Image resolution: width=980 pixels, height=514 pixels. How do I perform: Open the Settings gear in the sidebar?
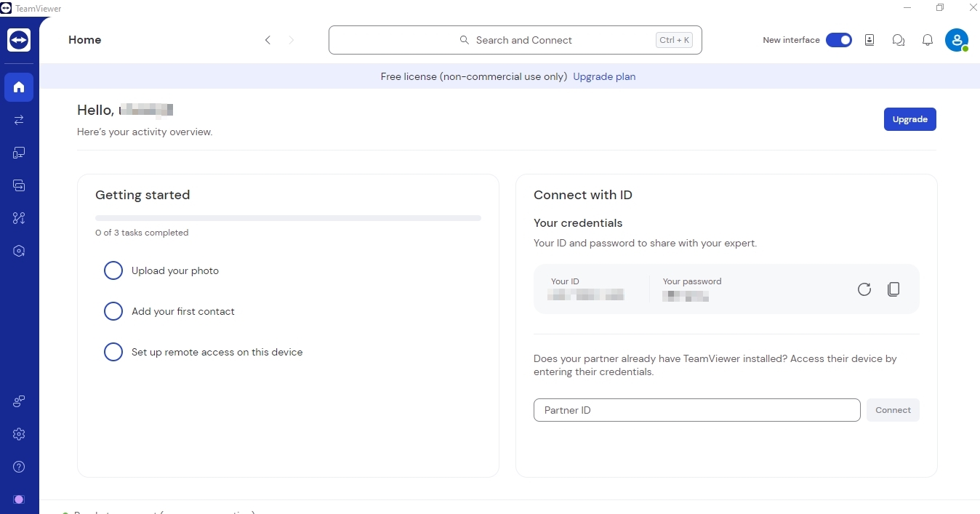pyautogui.click(x=19, y=434)
